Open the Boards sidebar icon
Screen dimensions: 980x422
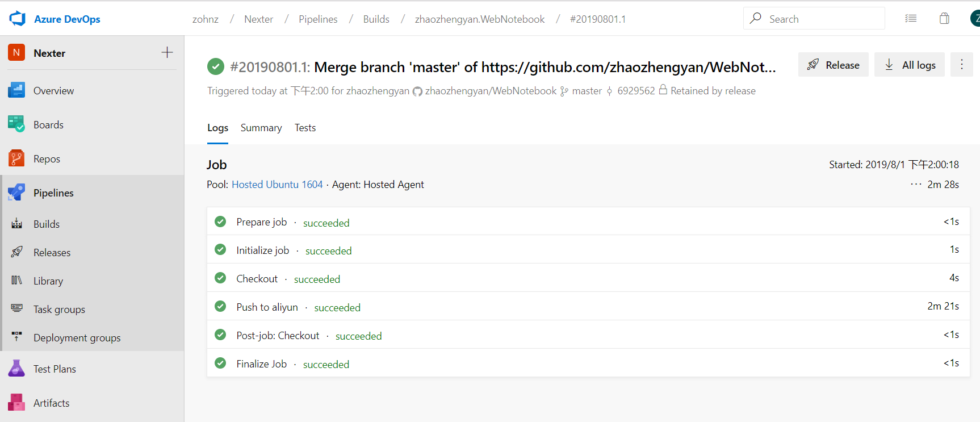[16, 124]
